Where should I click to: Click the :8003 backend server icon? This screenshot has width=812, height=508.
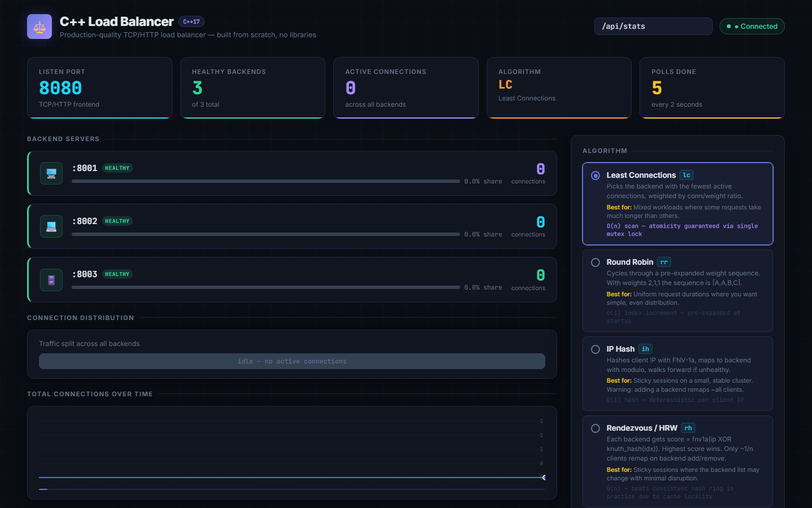tap(51, 280)
